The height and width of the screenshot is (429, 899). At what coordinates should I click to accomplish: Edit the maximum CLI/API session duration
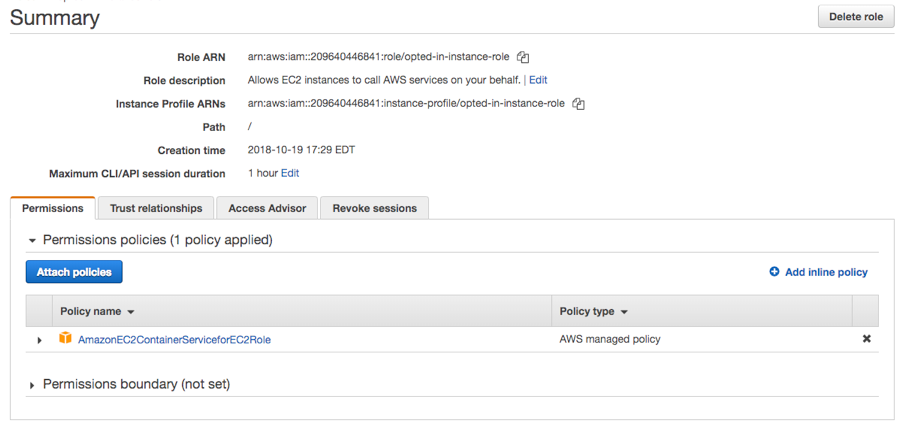290,173
